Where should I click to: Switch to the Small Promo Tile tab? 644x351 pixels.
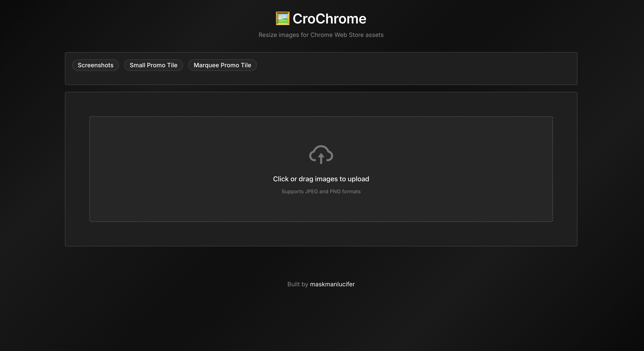pyautogui.click(x=153, y=65)
